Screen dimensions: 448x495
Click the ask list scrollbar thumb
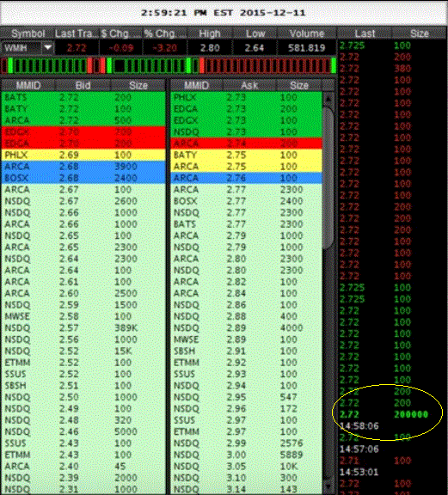point(328,179)
